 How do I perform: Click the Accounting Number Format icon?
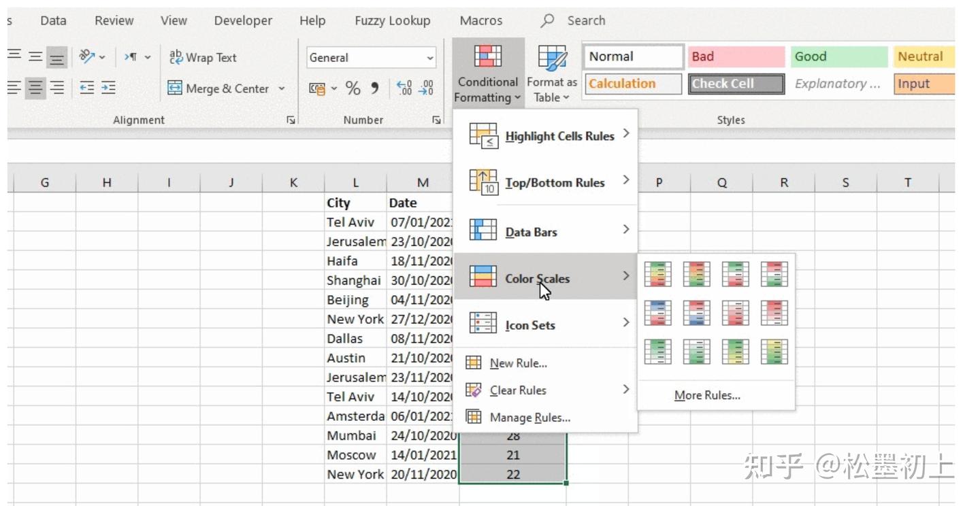point(318,86)
